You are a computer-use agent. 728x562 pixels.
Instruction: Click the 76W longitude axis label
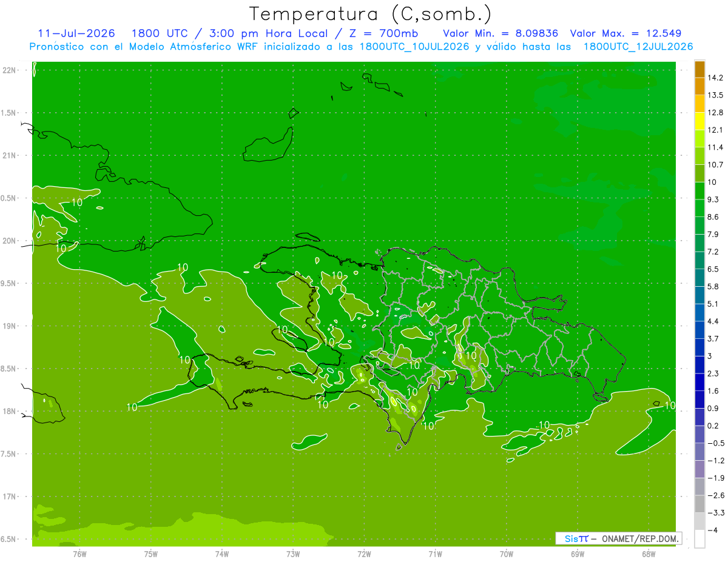click(79, 554)
